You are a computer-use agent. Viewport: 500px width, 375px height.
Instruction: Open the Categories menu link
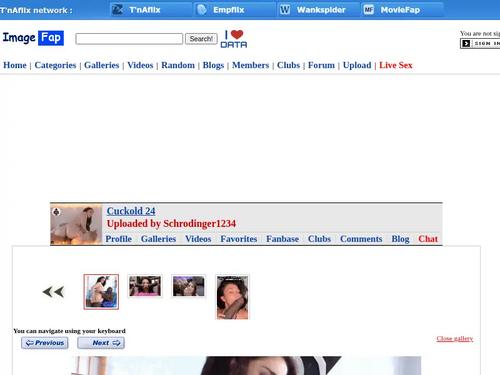coord(55,65)
